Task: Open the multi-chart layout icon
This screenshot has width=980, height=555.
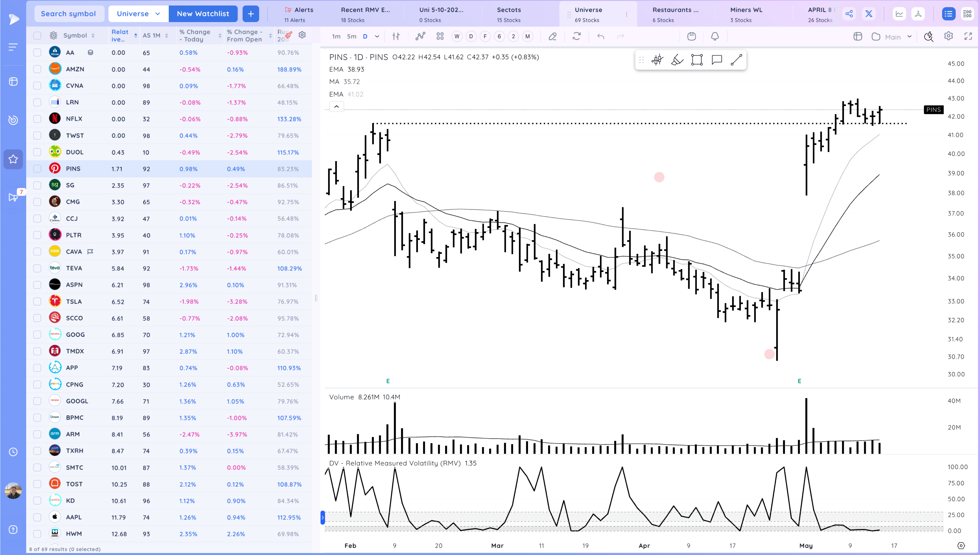Action: [x=440, y=37]
